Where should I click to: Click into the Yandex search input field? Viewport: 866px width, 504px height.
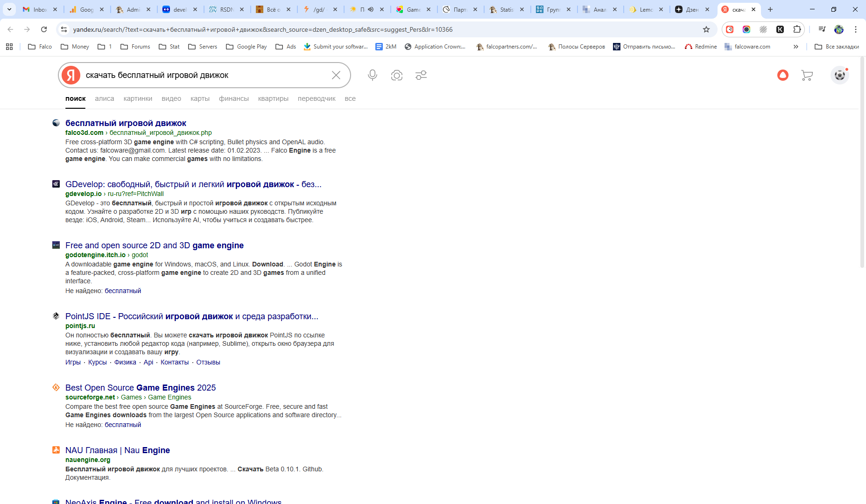pyautogui.click(x=205, y=75)
